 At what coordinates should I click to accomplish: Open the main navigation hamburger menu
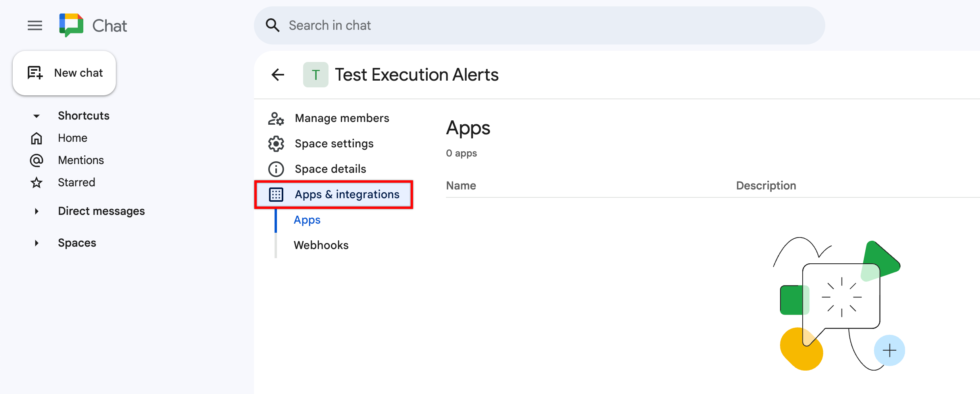(x=35, y=25)
